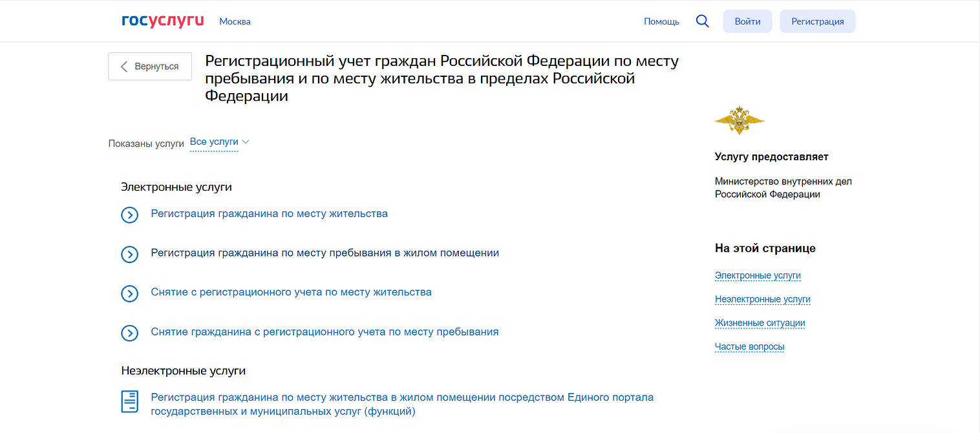Image resolution: width=980 pixels, height=433 pixels.
Task: Jump to Жизненные ситуации section
Action: pos(760,322)
